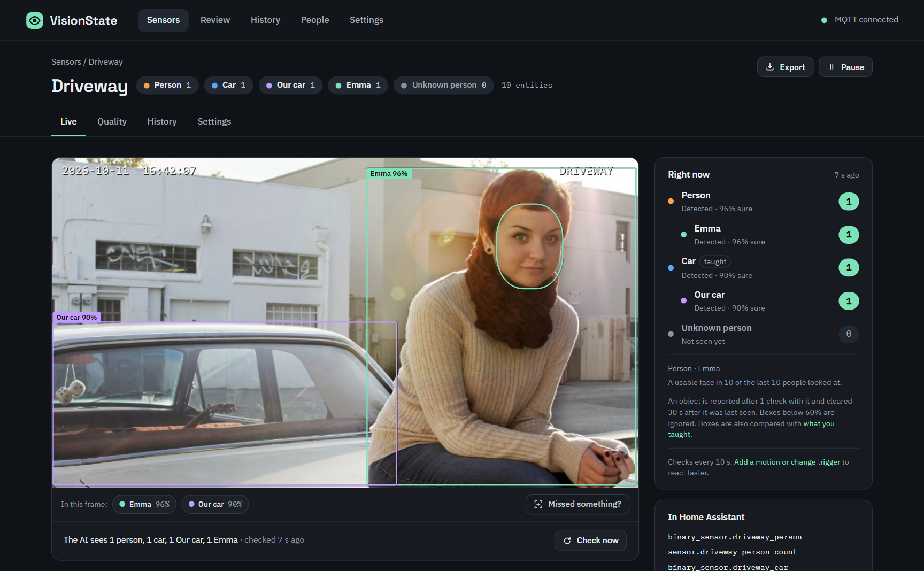Screen dimensions: 924x571
Task: Open 'Add a motion or change trigger' link
Action: click(787, 462)
